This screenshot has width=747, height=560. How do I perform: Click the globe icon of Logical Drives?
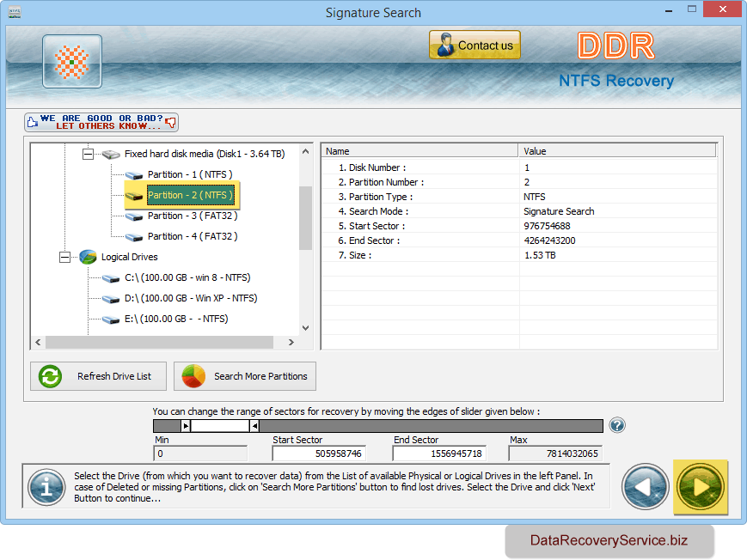[88, 257]
